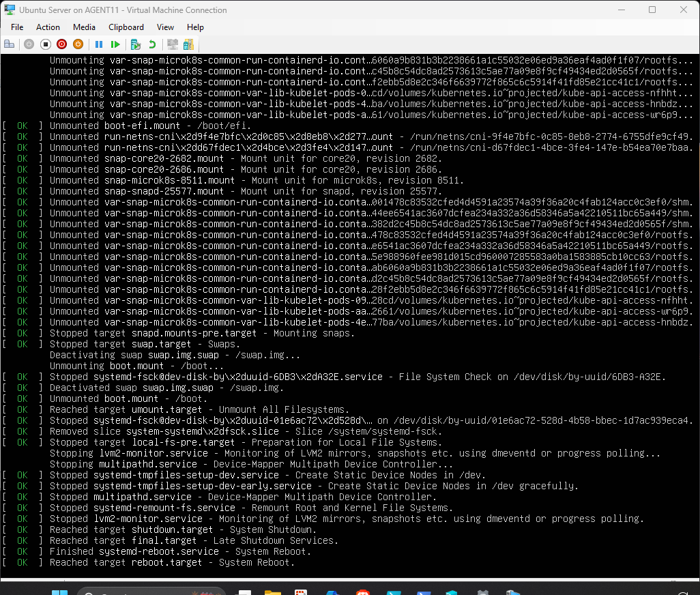Save VM state with the orange icon
The height and width of the screenshot is (595, 700).
(78, 44)
